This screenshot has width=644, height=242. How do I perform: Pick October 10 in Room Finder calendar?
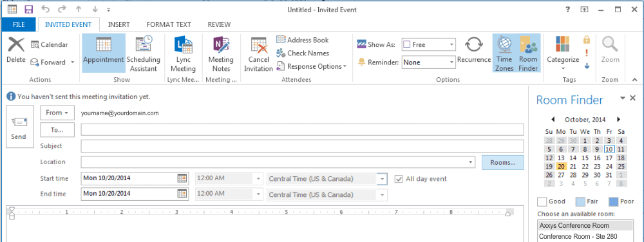(x=609, y=149)
